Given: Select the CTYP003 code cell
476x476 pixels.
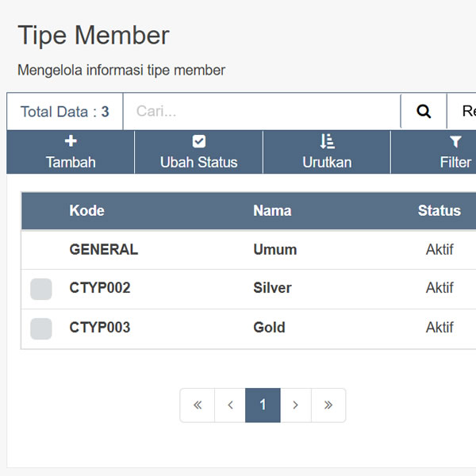Looking at the screenshot, I should (x=100, y=328).
